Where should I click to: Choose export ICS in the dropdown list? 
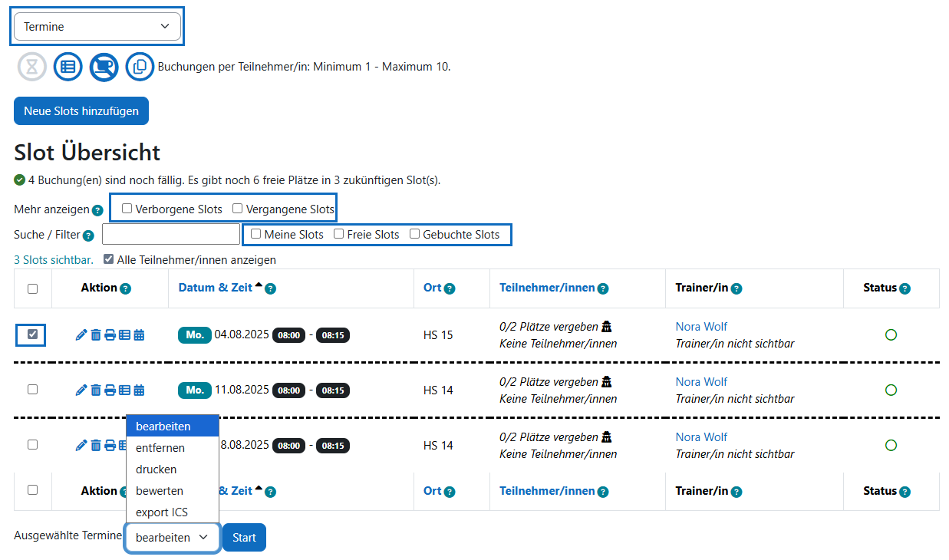click(173, 512)
